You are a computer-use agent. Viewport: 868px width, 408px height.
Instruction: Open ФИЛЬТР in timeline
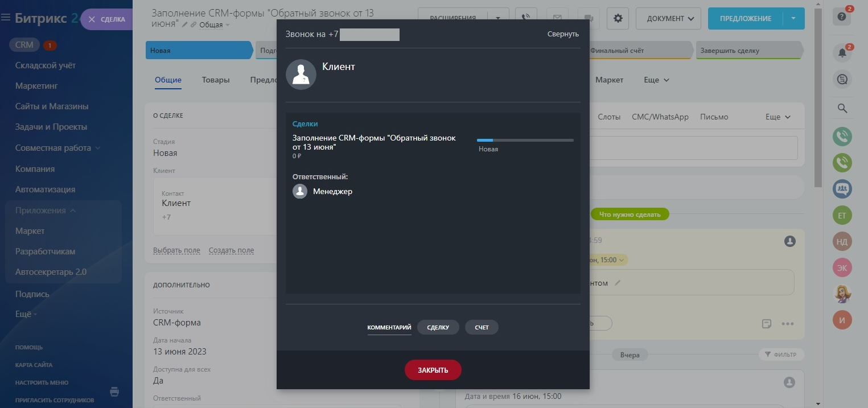[781, 355]
